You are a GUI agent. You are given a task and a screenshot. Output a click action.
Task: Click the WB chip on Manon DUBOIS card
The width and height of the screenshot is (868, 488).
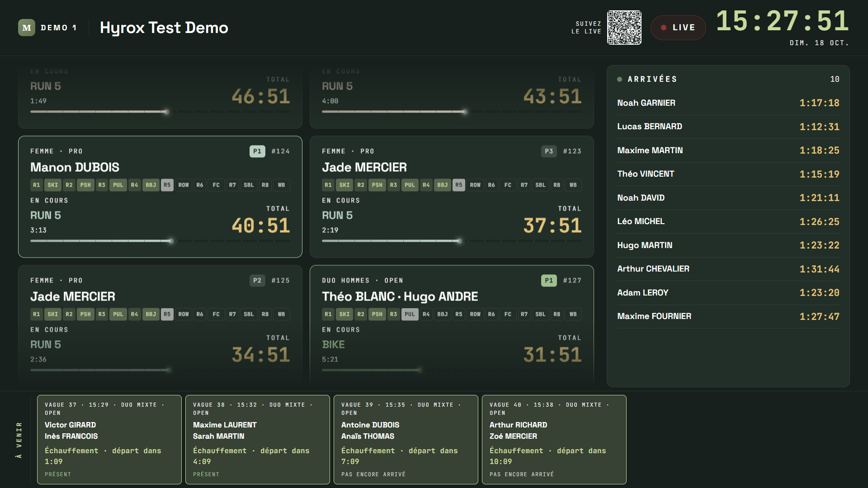281,185
